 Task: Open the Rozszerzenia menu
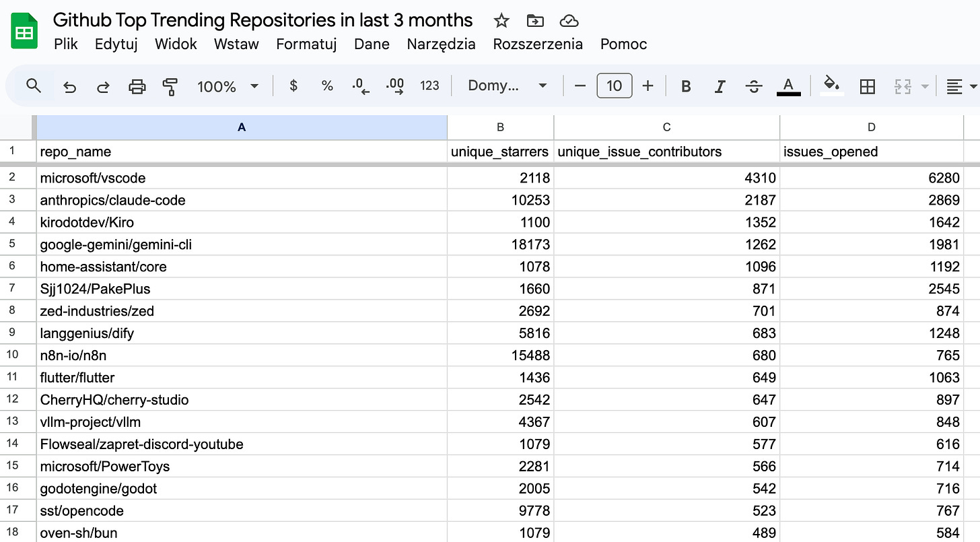pyautogui.click(x=538, y=44)
